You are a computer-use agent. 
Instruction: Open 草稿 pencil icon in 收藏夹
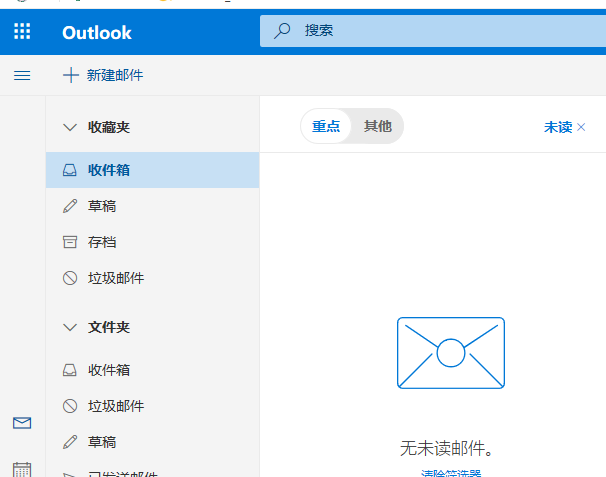(x=70, y=206)
